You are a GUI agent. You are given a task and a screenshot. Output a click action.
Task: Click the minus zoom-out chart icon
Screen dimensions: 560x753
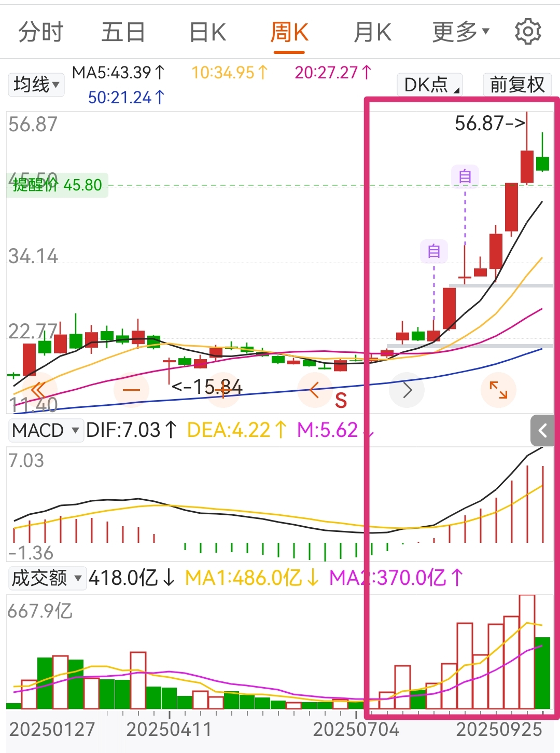click(131, 390)
